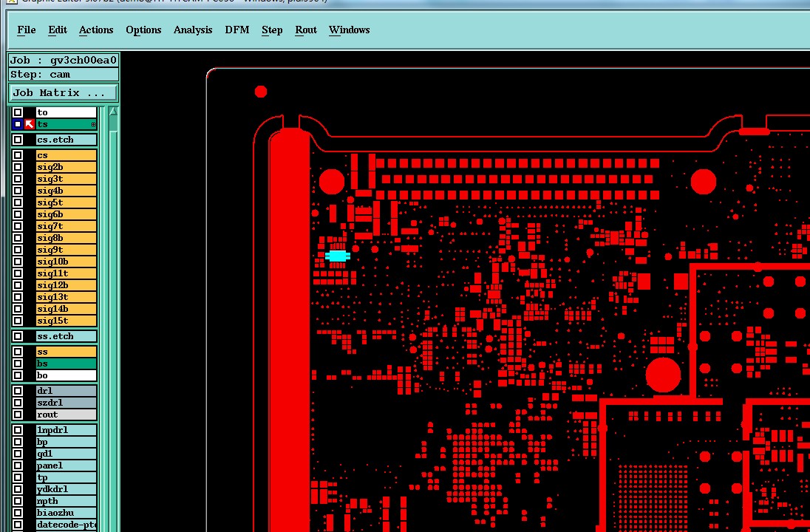Select the cs layer name

(66, 155)
